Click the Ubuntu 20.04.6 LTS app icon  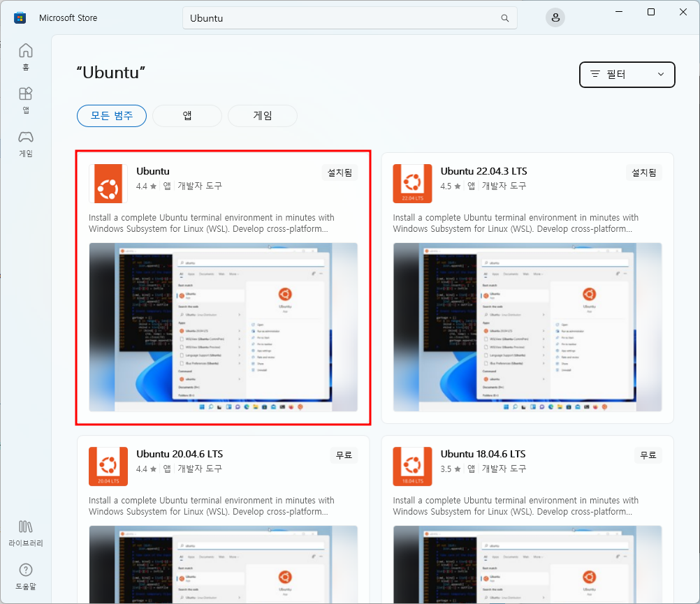[108, 466]
